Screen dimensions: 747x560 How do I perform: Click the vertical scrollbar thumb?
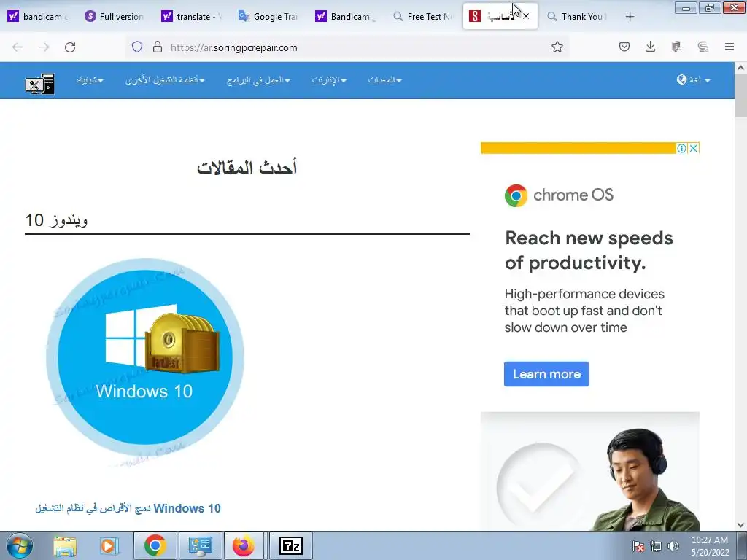[x=740, y=96]
